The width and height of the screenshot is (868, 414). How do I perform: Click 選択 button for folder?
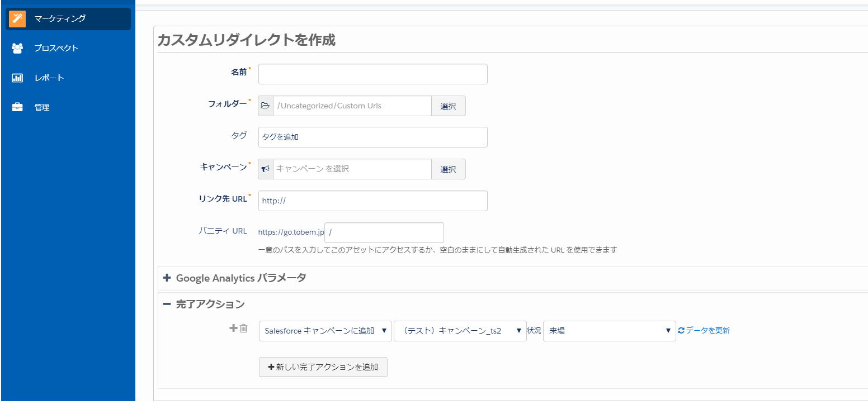point(449,106)
